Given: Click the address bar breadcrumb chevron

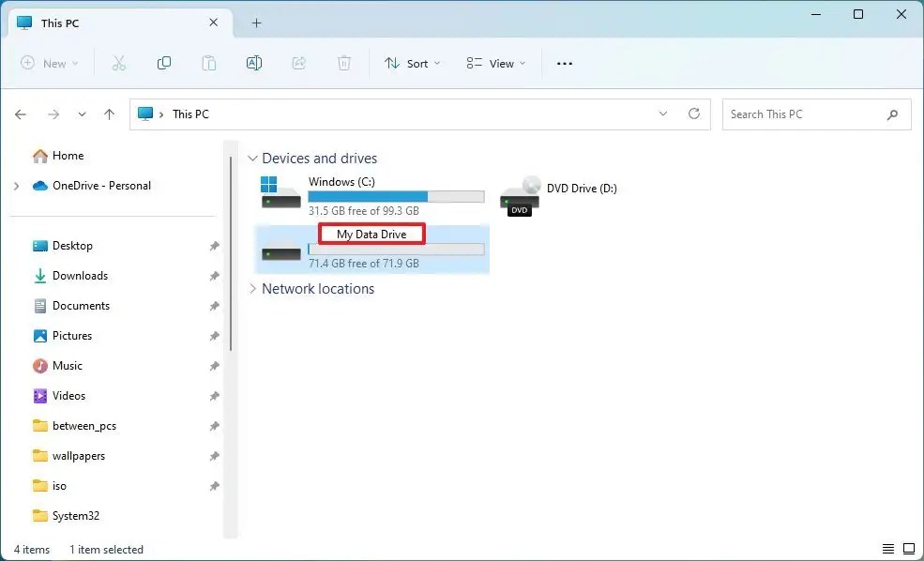Looking at the screenshot, I should click(x=161, y=114).
